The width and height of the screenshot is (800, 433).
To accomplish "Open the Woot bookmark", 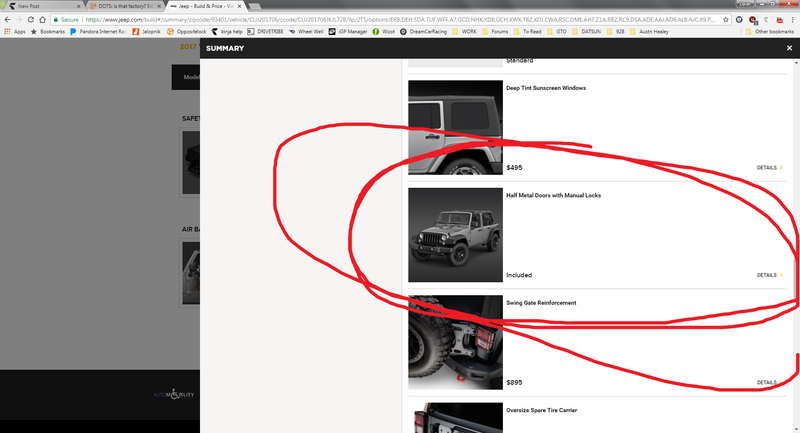I will tap(384, 32).
